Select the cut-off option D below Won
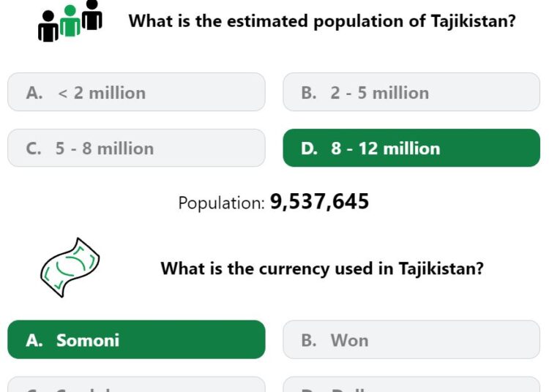This screenshot has height=392, width=549. tap(411, 384)
